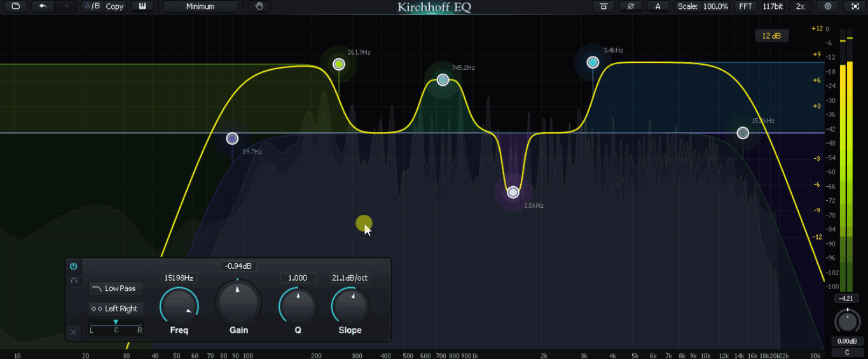This screenshot has height=359, width=868.
Task: Delete band with the X button
Action: point(73,332)
